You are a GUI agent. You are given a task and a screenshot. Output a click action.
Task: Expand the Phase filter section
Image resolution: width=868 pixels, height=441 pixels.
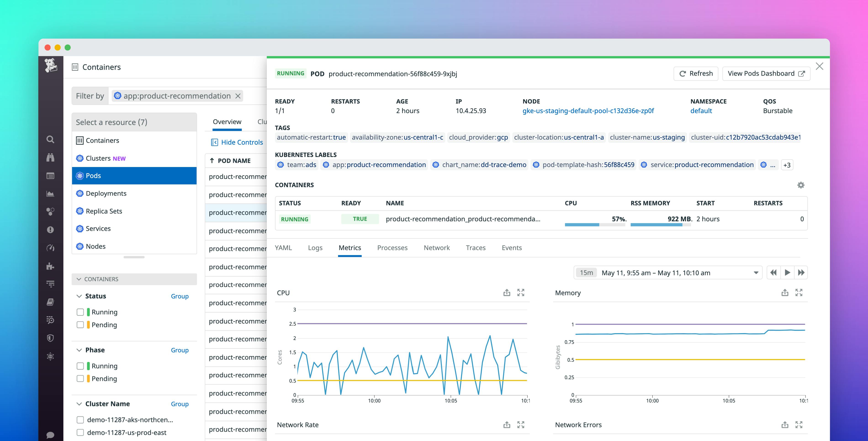[79, 349]
